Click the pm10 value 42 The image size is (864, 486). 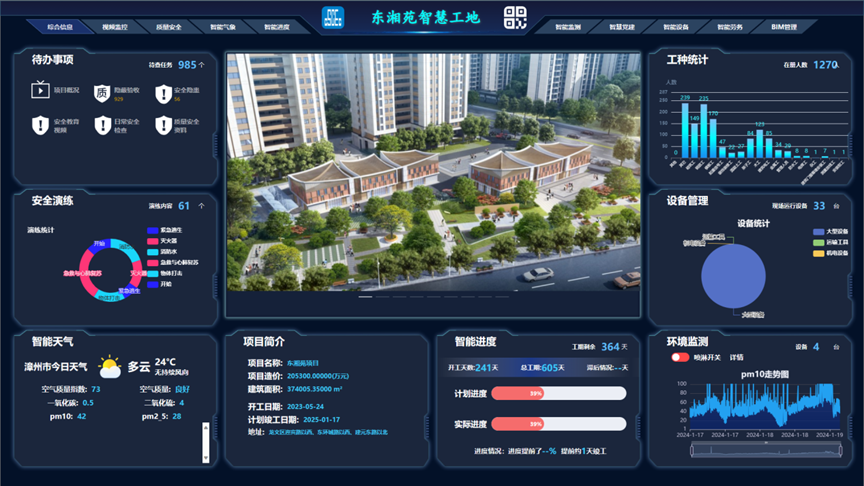tap(82, 417)
